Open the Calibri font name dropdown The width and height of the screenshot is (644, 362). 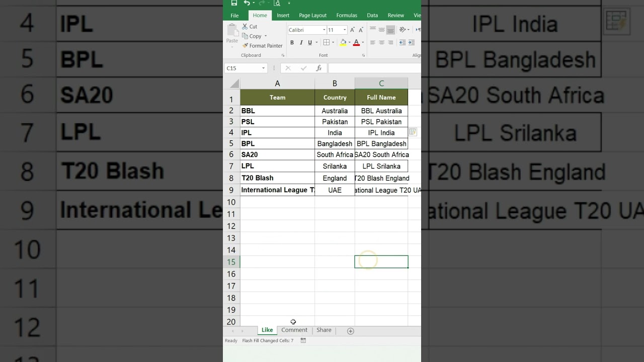pyautogui.click(x=324, y=30)
